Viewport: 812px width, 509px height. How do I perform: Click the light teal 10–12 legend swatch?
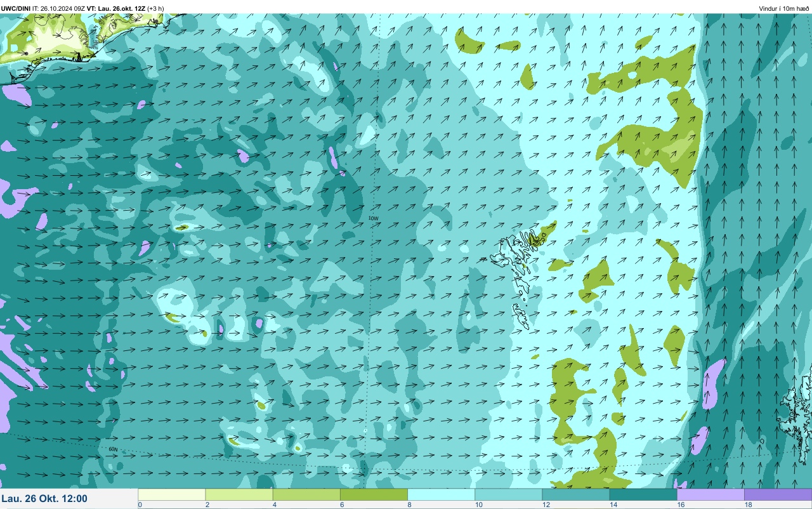pyautogui.click(x=508, y=494)
